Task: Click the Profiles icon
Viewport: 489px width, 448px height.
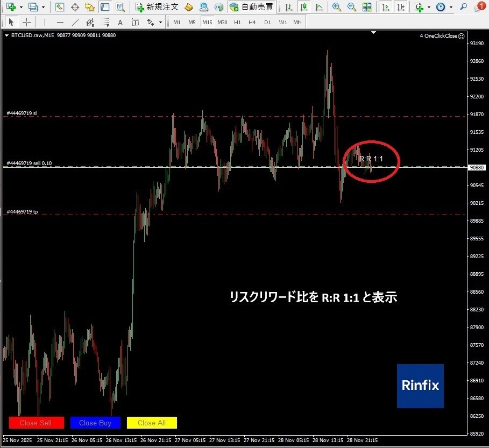Action: (33, 7)
